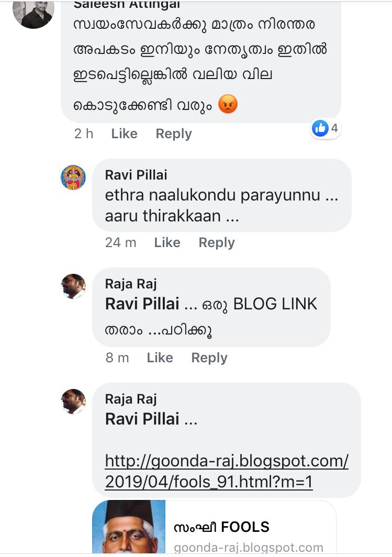Open the FOOLS link preview title
The width and height of the screenshot is (392, 557).
(221, 527)
